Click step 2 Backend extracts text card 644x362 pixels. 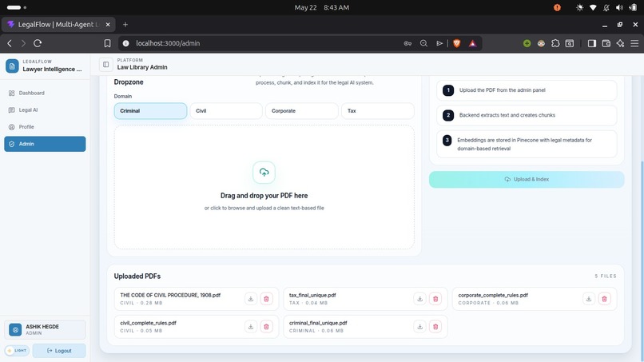pyautogui.click(x=527, y=115)
